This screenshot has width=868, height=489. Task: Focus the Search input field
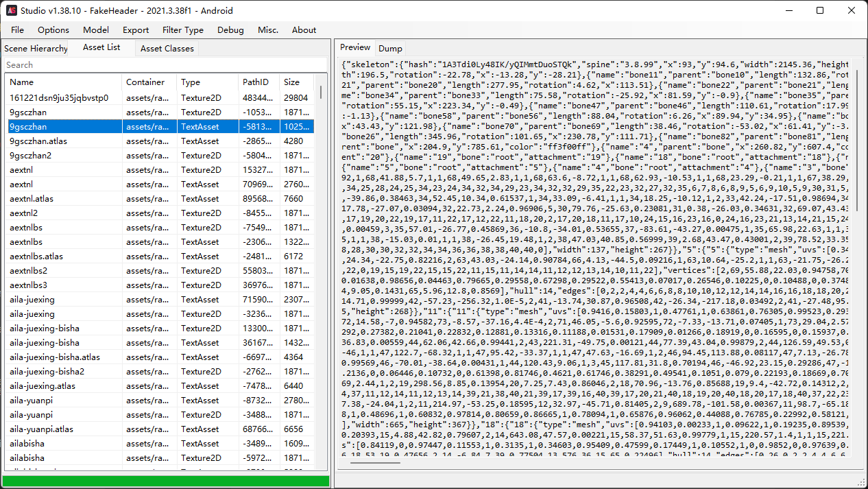click(165, 65)
